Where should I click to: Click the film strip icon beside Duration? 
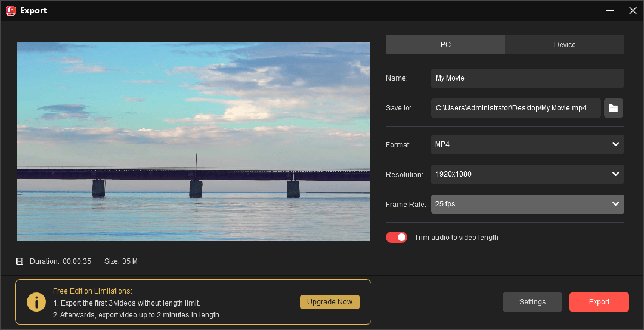tap(20, 261)
